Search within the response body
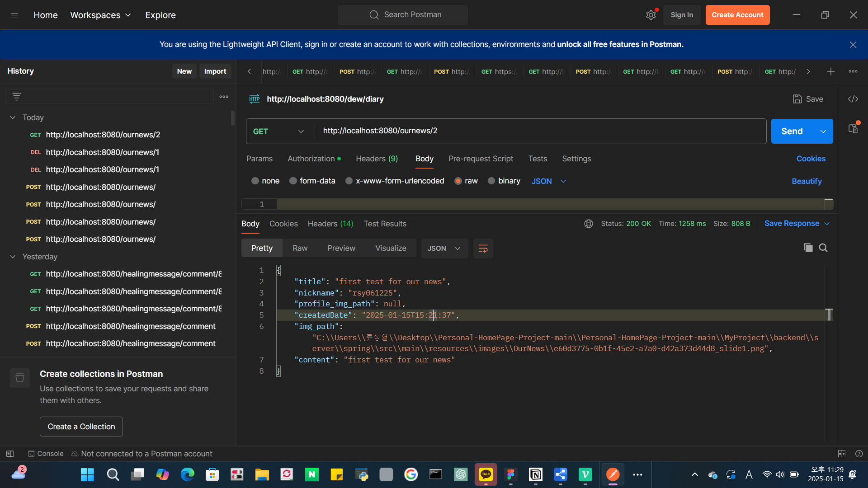The width and height of the screenshot is (868, 488). click(x=823, y=248)
